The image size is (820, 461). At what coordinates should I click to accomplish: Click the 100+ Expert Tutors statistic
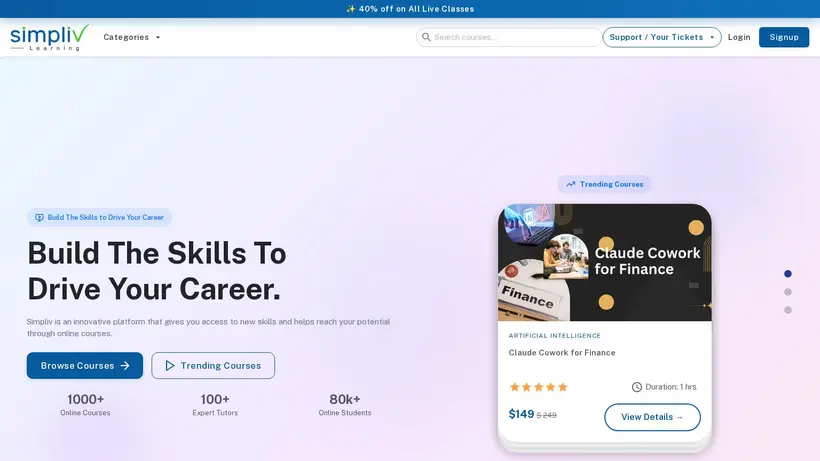[x=215, y=405]
